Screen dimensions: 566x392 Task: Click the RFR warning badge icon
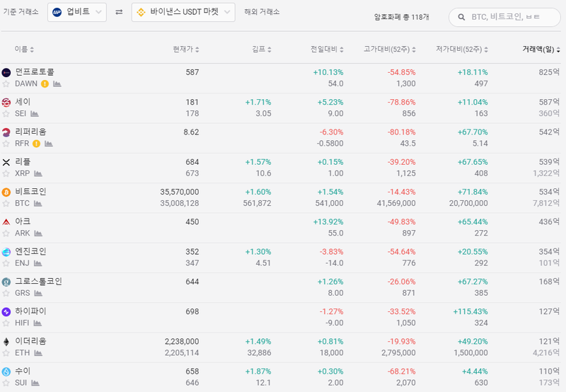37,144
